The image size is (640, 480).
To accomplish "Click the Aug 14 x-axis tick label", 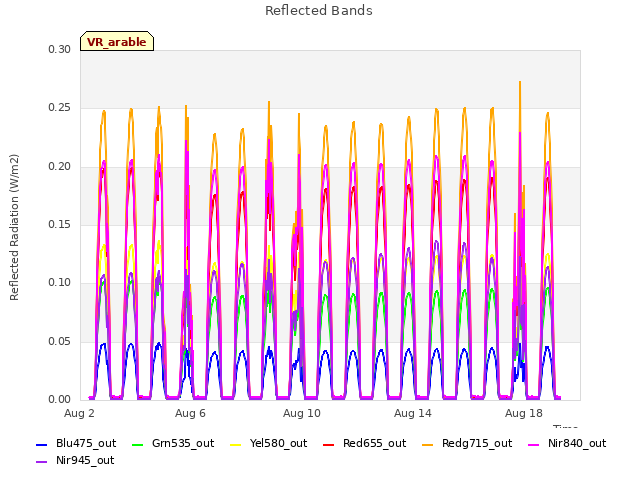I will click(x=413, y=413).
